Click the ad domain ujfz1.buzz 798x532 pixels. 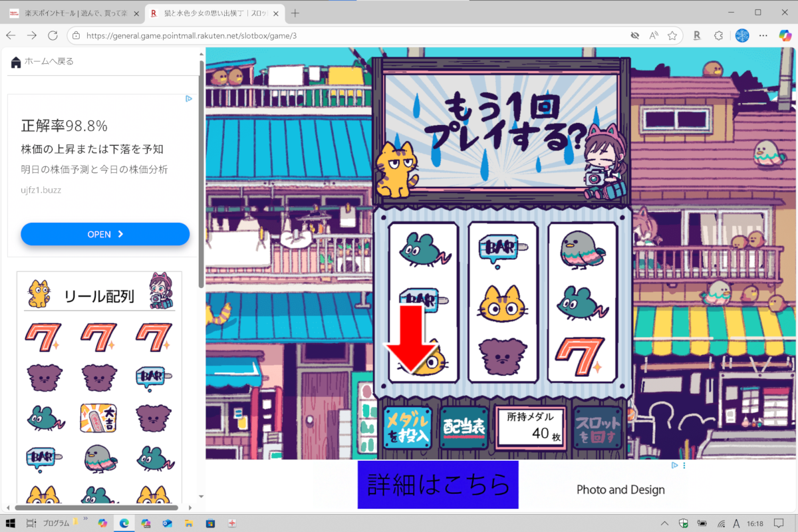tap(41, 190)
